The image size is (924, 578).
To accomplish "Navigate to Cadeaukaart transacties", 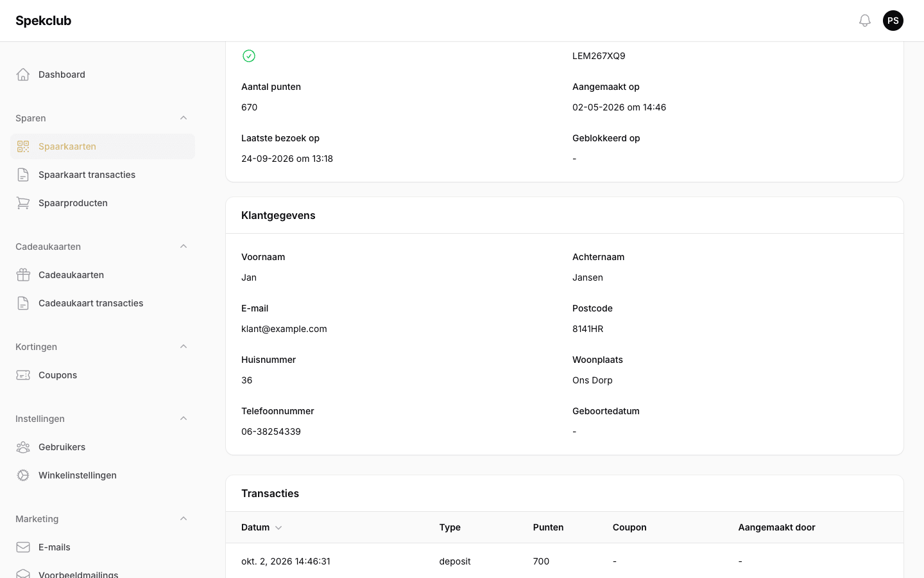I will (x=103, y=303).
